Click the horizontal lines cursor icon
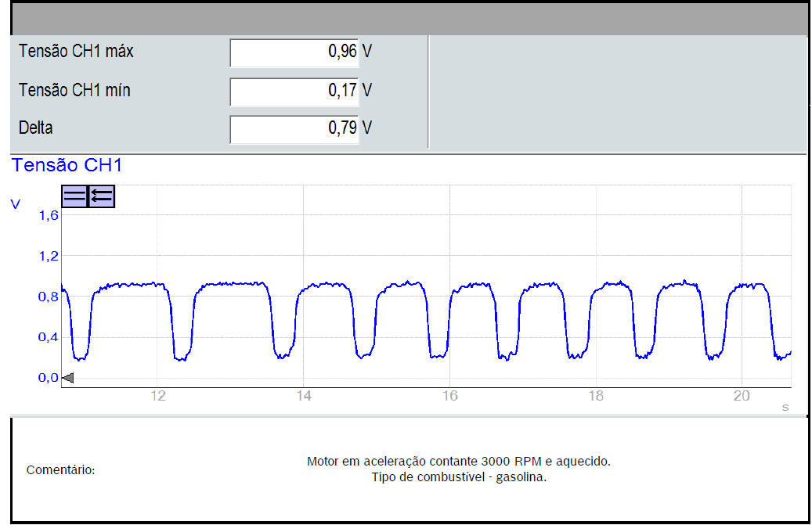Image resolution: width=812 pixels, height=525 pixels. 74,196
